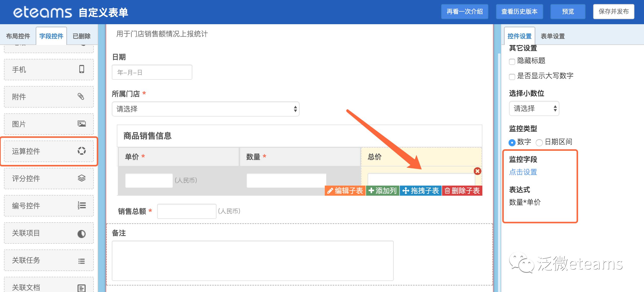Click the 运算控件 circular icon
Viewport: 644px width, 292px height.
(82, 151)
